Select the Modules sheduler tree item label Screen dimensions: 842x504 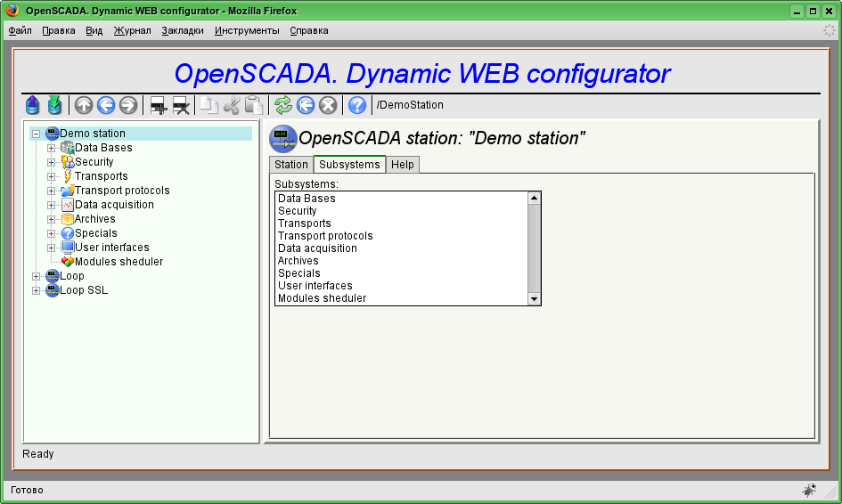[x=119, y=262]
